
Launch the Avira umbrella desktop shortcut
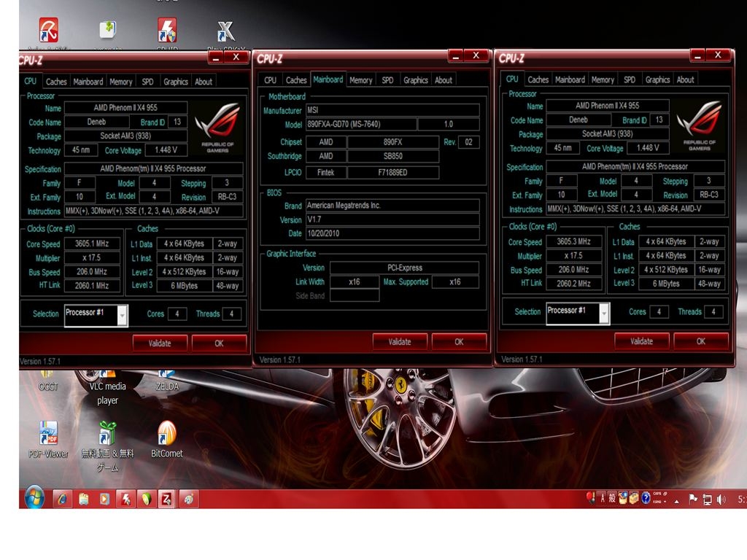coord(48,31)
